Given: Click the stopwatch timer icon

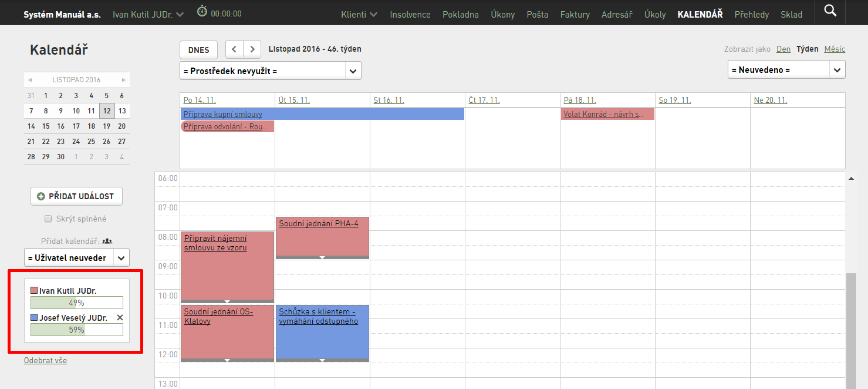Looking at the screenshot, I should click(x=202, y=11).
